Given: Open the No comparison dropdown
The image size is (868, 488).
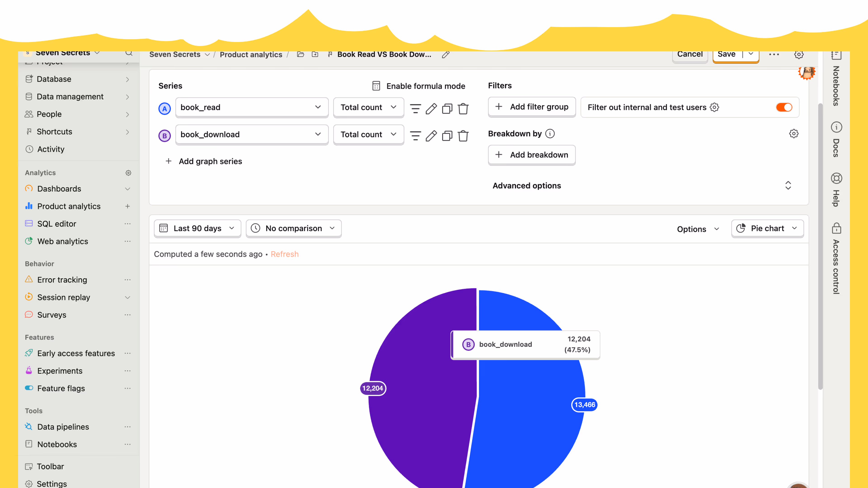Looking at the screenshot, I should pyautogui.click(x=293, y=228).
